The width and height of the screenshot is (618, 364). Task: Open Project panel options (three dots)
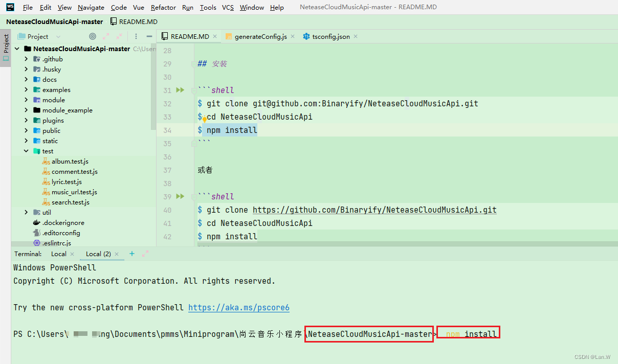136,36
